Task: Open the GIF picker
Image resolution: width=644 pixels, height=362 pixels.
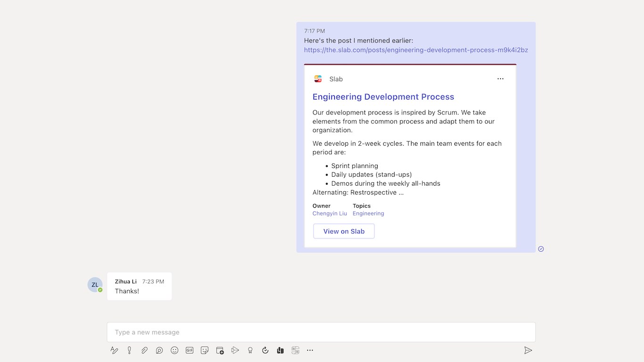Action: coord(190,350)
